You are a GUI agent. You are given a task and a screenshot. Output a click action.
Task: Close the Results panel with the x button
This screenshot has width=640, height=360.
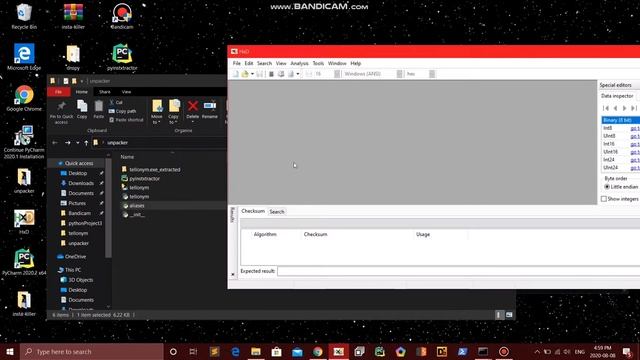pos(233,274)
